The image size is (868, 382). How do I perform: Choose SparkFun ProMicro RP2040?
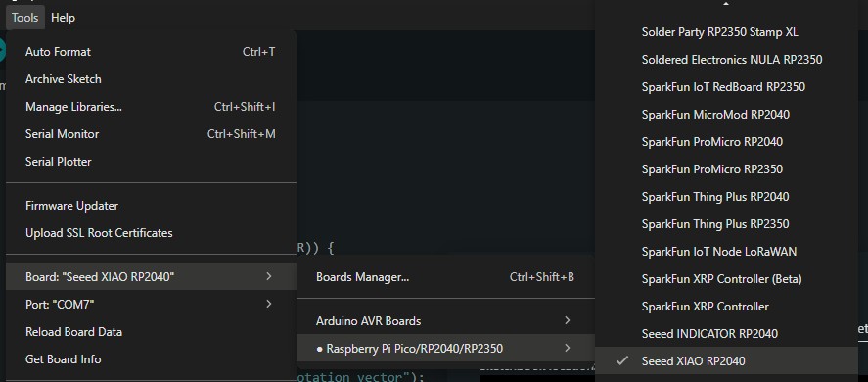726,142
